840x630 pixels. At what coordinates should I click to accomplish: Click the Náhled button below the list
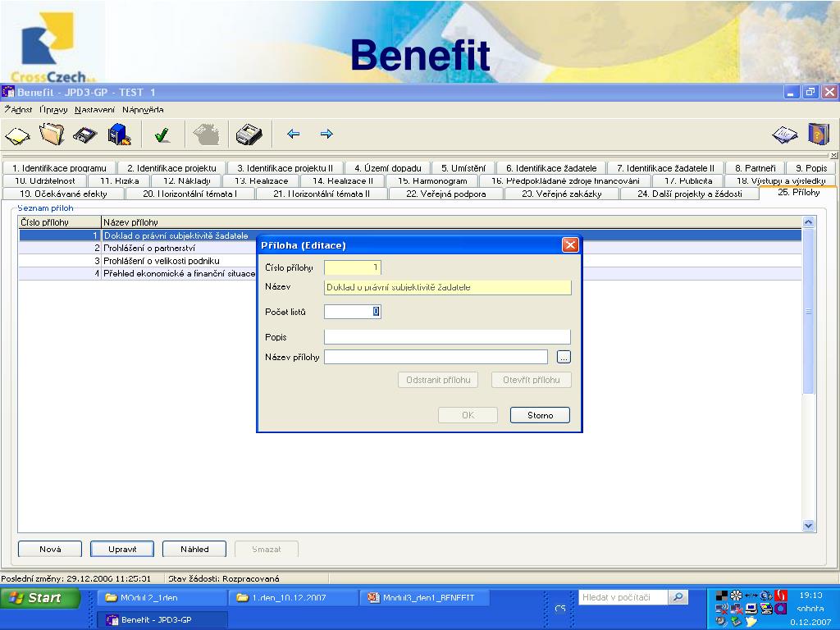(x=194, y=549)
